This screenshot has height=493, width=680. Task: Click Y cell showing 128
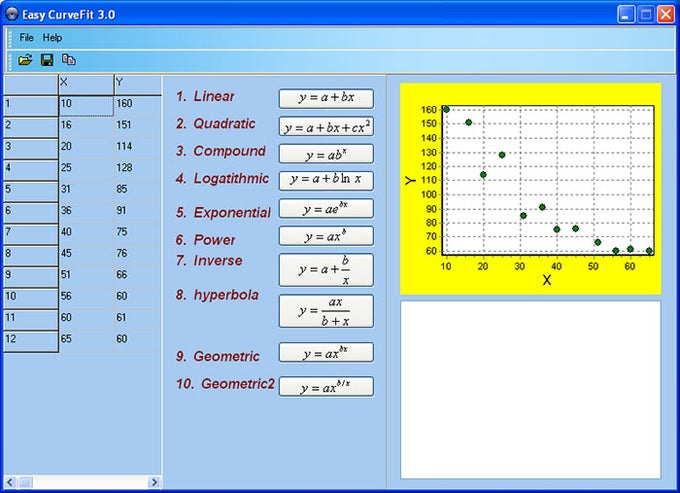point(138,170)
